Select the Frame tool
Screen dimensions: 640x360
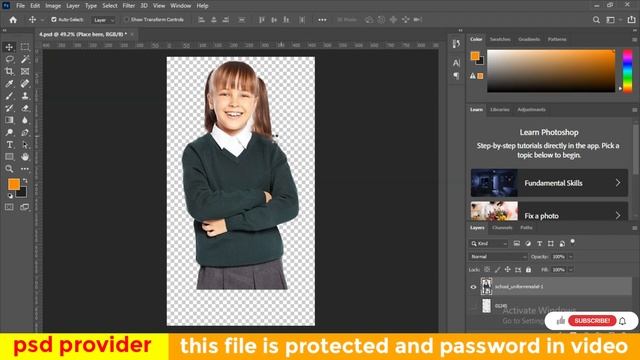coord(25,71)
